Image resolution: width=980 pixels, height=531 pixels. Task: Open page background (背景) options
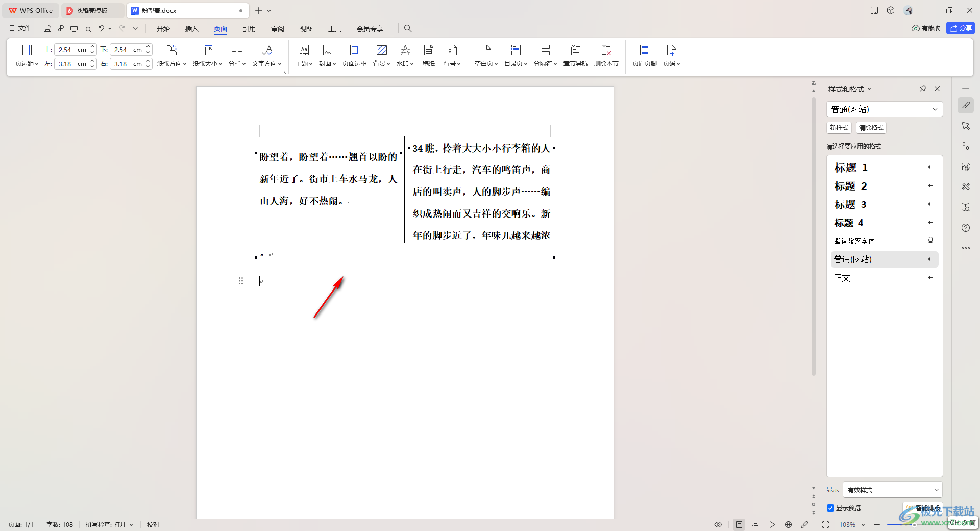tap(381, 56)
